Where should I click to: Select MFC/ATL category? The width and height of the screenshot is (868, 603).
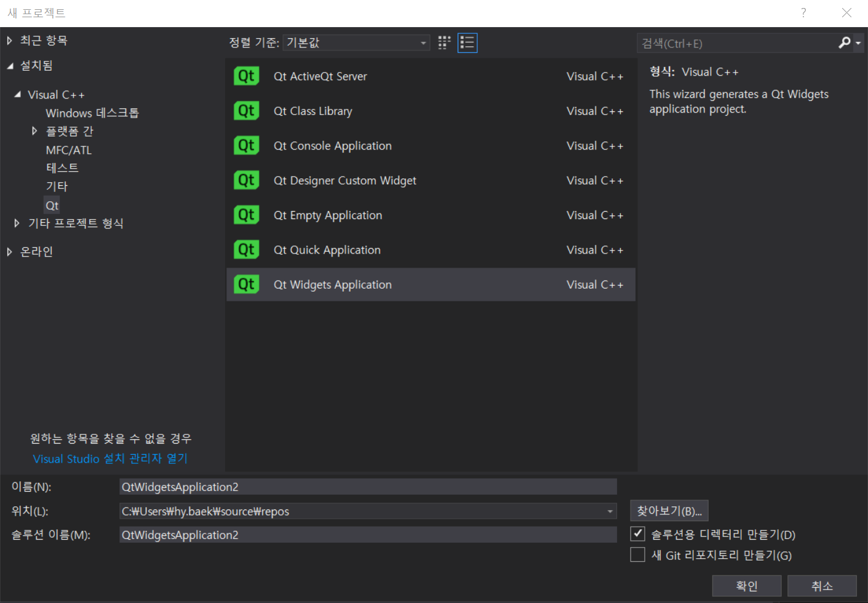click(68, 150)
